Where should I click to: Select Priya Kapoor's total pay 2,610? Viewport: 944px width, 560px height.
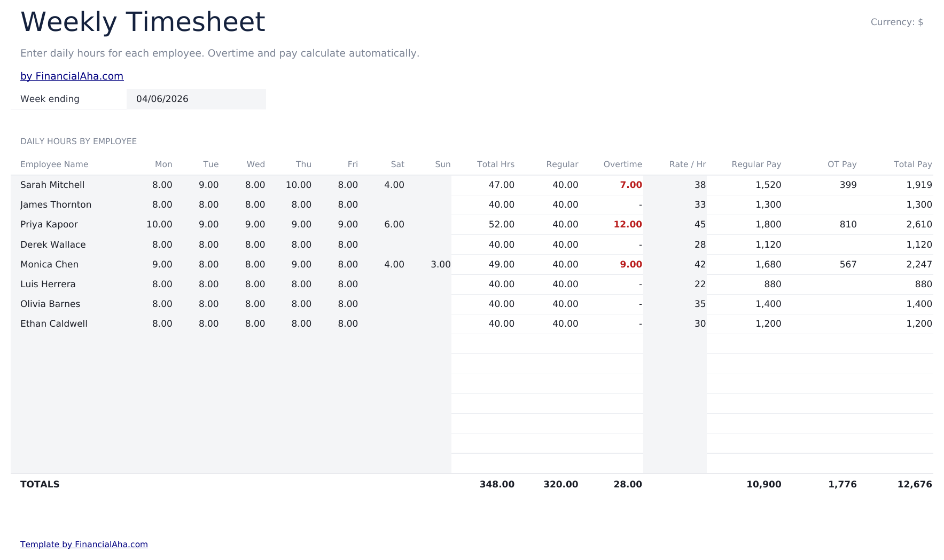pyautogui.click(x=919, y=224)
